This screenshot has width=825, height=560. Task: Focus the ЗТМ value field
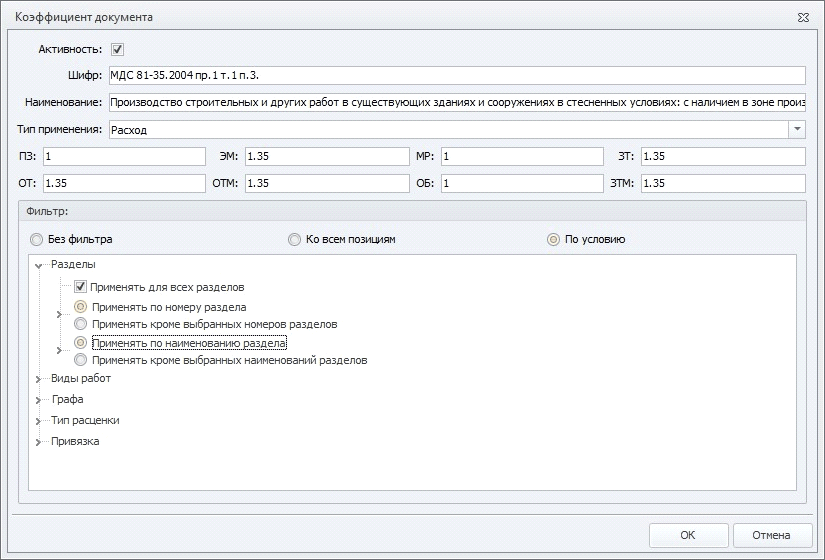tap(722, 184)
